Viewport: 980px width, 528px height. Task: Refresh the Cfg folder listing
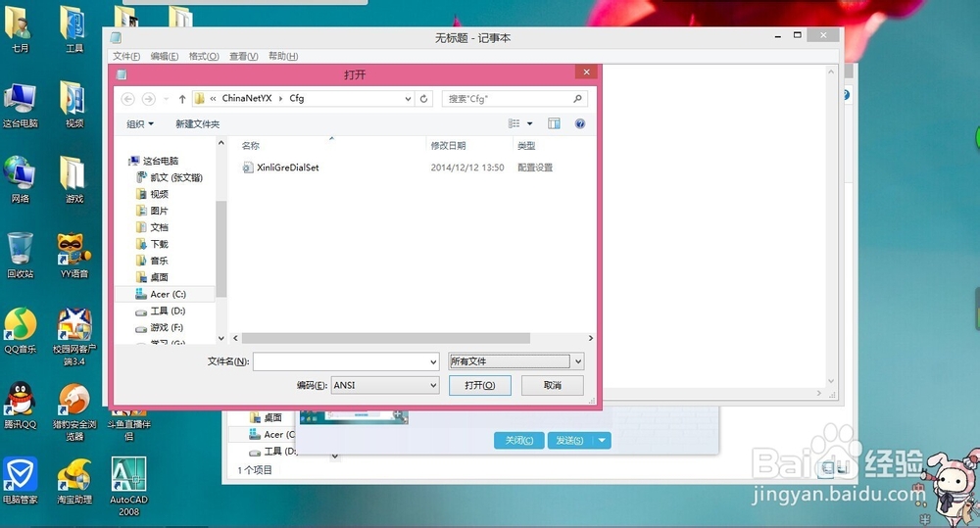click(x=423, y=99)
